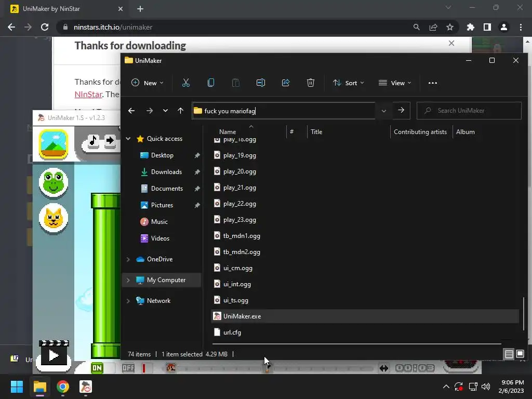
Task: Follow the NinStar link on the page
Action: (88, 94)
